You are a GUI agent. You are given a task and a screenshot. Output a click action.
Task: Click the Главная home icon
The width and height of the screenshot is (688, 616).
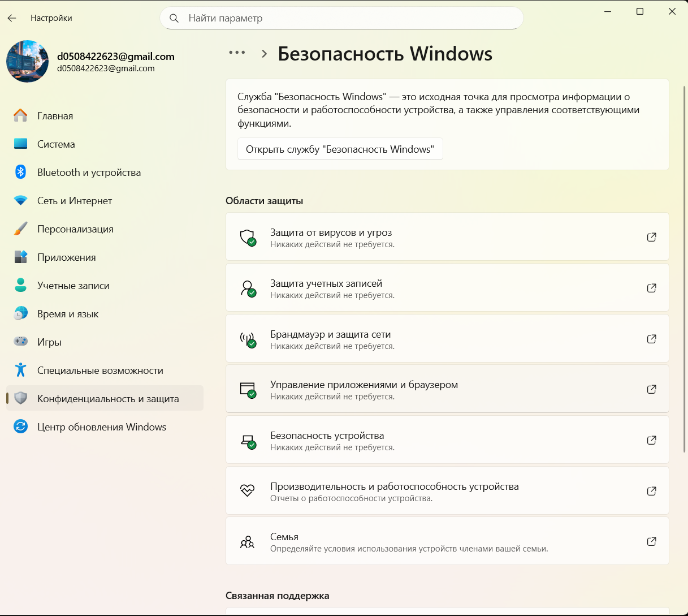coord(20,115)
